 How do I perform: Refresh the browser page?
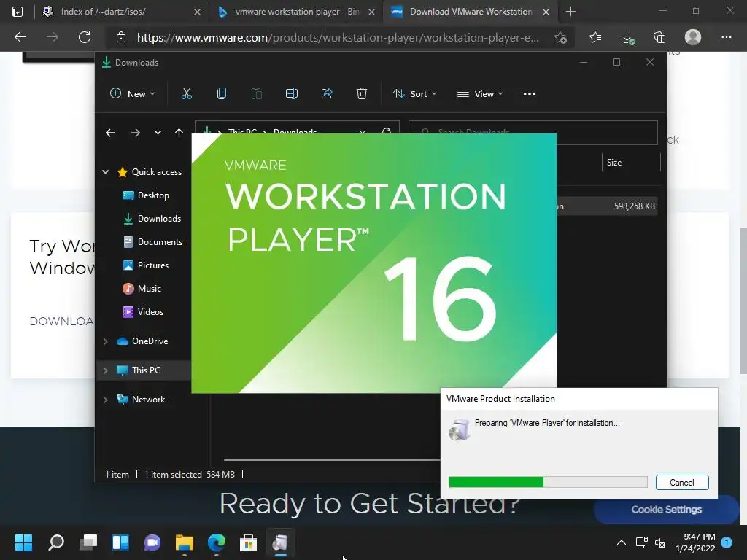(x=85, y=37)
